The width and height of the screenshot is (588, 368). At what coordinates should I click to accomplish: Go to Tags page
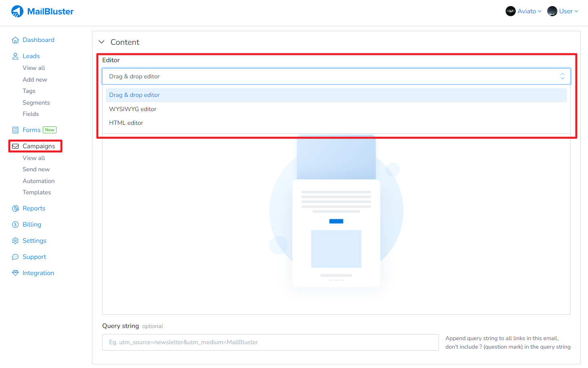pyautogui.click(x=29, y=91)
